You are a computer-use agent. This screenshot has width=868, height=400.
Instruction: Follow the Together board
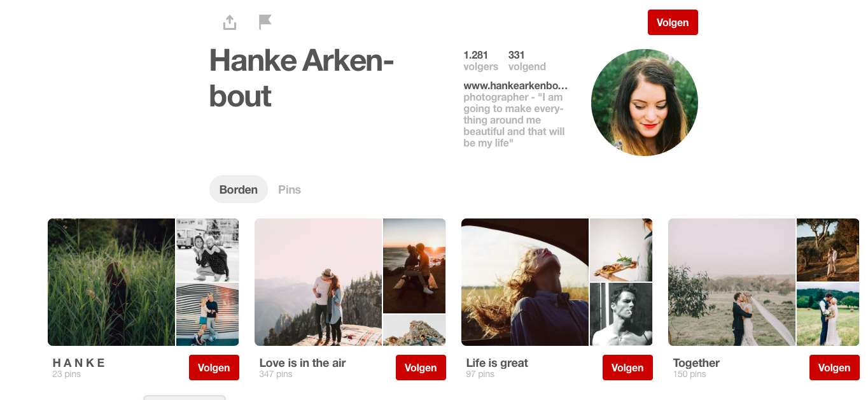click(x=834, y=368)
